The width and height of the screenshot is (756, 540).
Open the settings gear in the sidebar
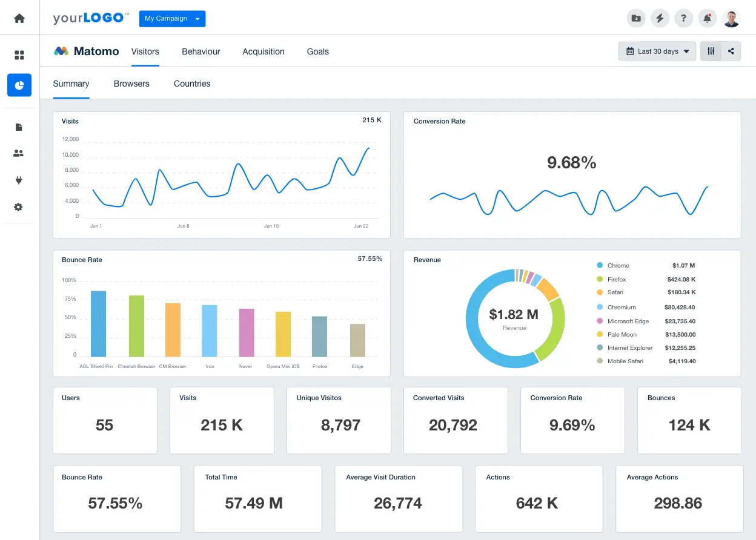19,206
